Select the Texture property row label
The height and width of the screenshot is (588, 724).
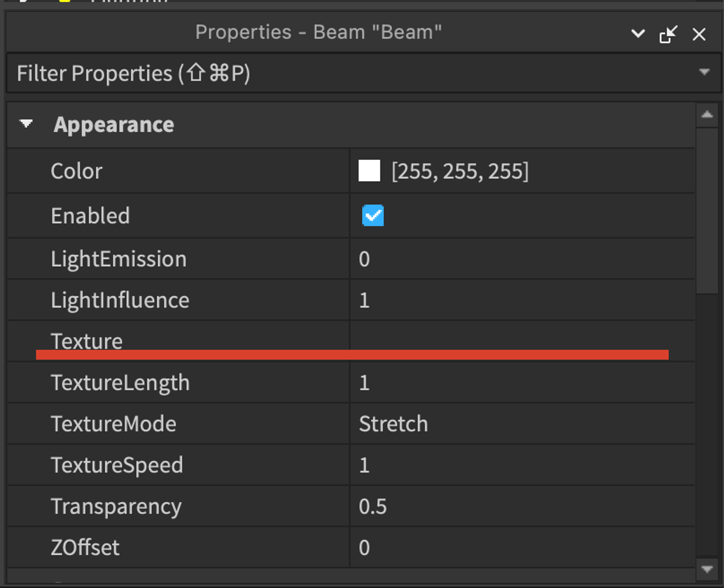click(x=86, y=341)
